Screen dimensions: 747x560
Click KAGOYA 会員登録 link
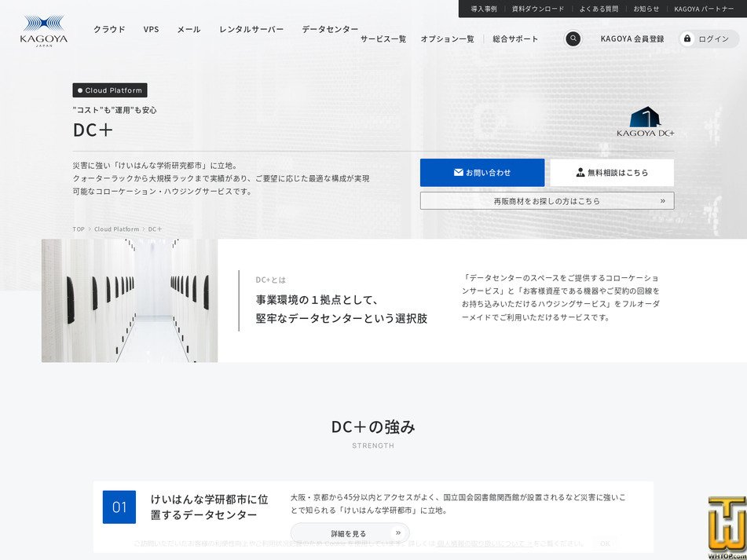point(632,39)
